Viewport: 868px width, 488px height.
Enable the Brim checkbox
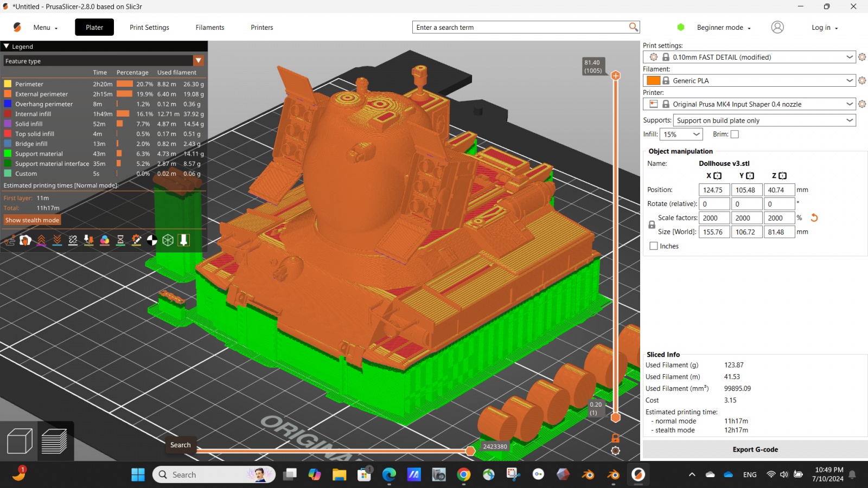(x=735, y=134)
